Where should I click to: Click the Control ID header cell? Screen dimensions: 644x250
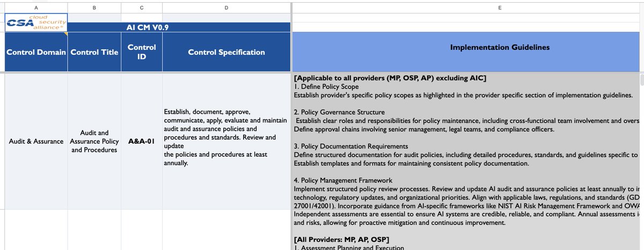[142, 52]
